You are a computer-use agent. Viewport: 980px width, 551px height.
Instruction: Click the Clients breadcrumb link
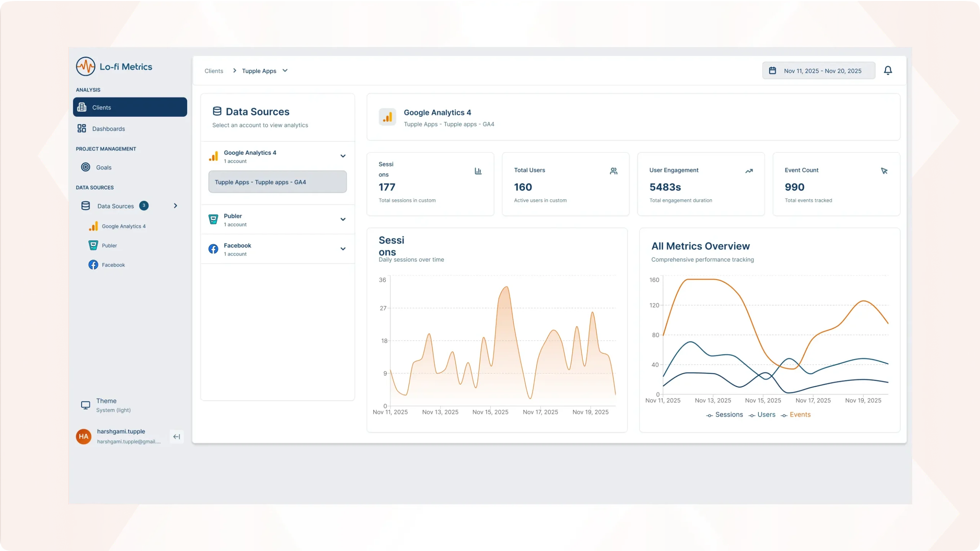[214, 71]
